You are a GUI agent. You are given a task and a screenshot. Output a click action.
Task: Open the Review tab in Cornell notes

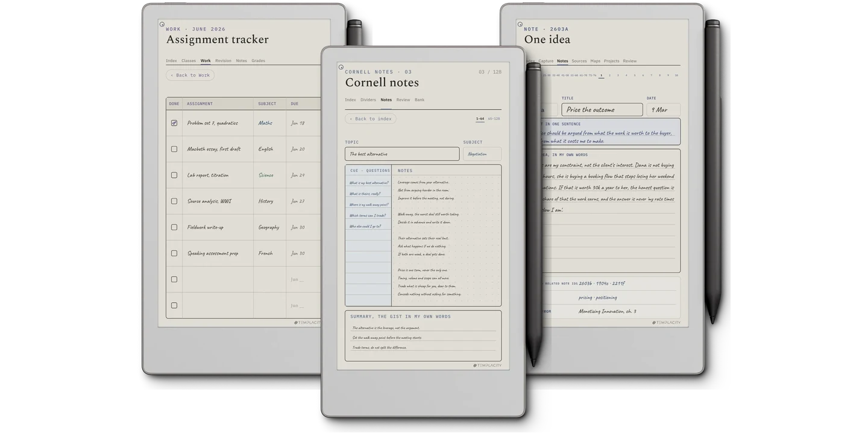click(x=403, y=100)
